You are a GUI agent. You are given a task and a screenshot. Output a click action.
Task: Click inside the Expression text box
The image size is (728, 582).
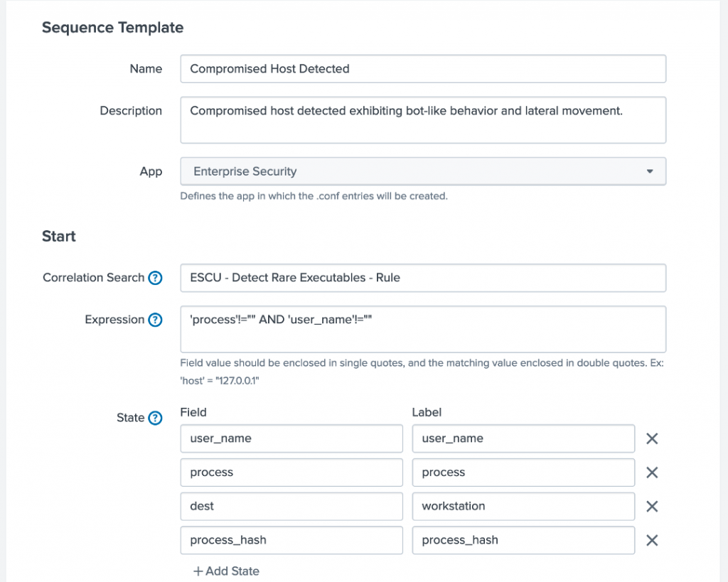[x=423, y=328]
